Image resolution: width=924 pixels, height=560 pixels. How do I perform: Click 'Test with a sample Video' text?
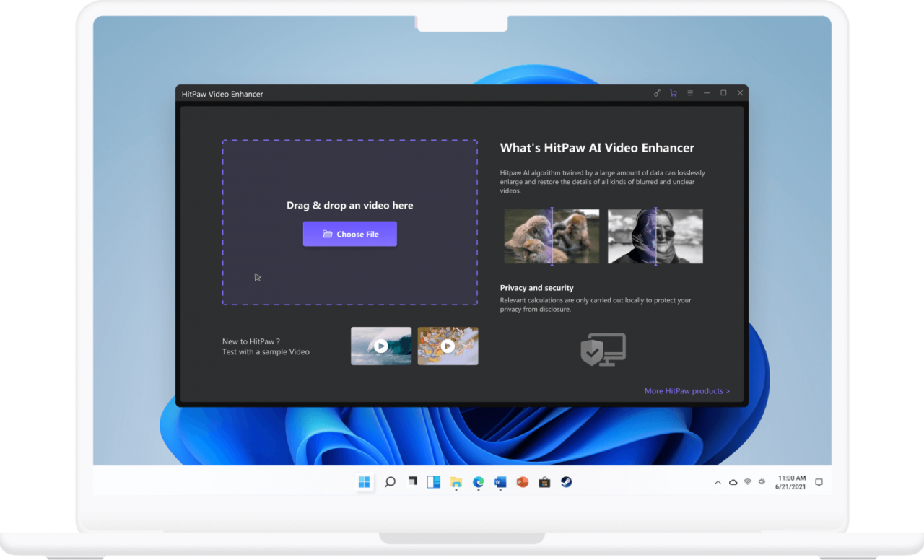coord(266,352)
